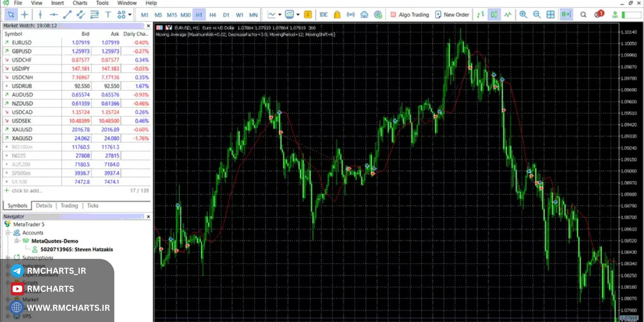Switch to the Ticks tab

(93, 205)
